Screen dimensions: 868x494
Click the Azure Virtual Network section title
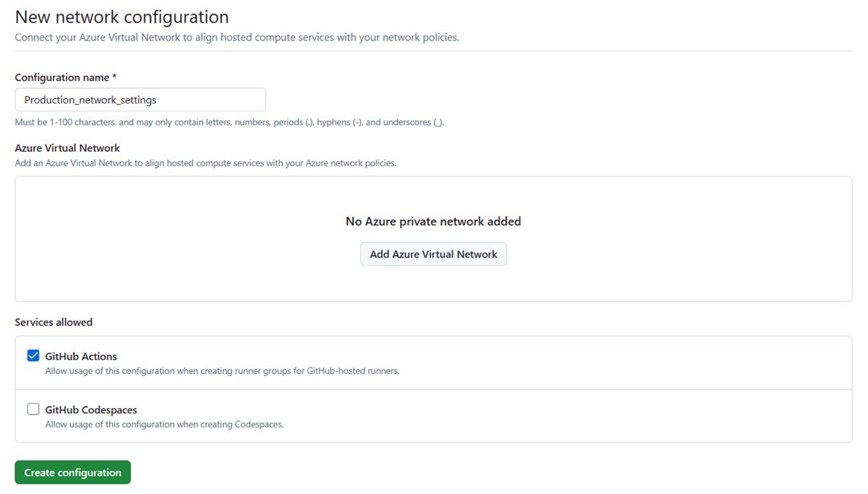click(x=67, y=148)
